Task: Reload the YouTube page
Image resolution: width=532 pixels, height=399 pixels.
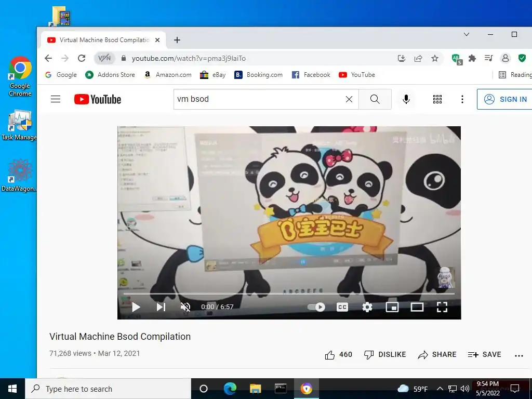Action: pyautogui.click(x=82, y=58)
